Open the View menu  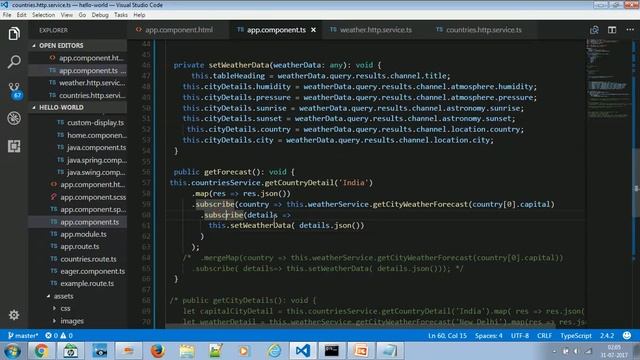click(67, 15)
